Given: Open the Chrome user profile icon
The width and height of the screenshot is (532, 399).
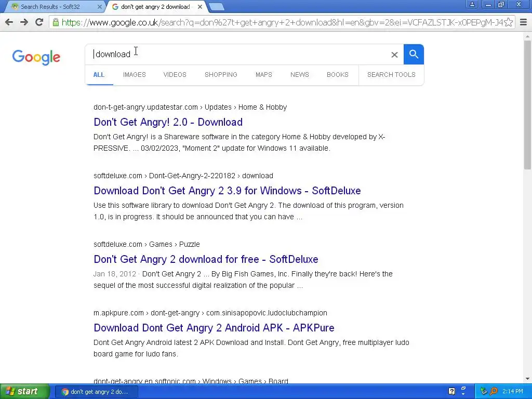Looking at the screenshot, I should [x=472, y=4].
